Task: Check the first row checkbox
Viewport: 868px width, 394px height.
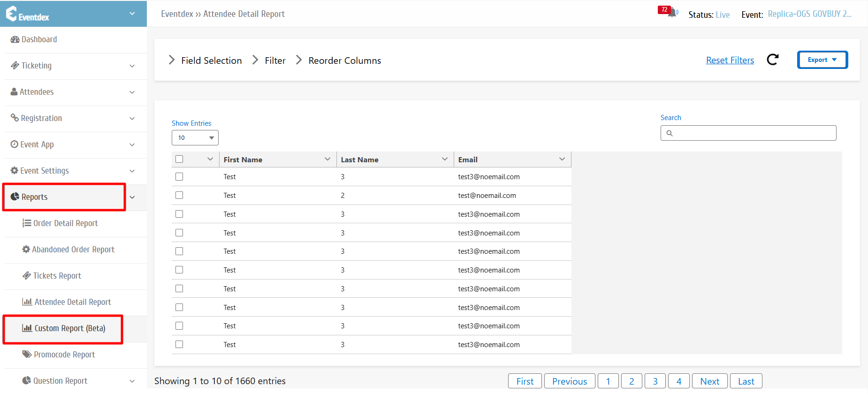Action: click(179, 177)
